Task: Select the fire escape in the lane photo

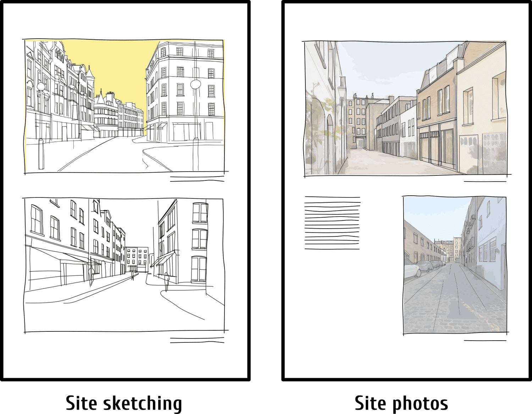Action: pos(472,223)
